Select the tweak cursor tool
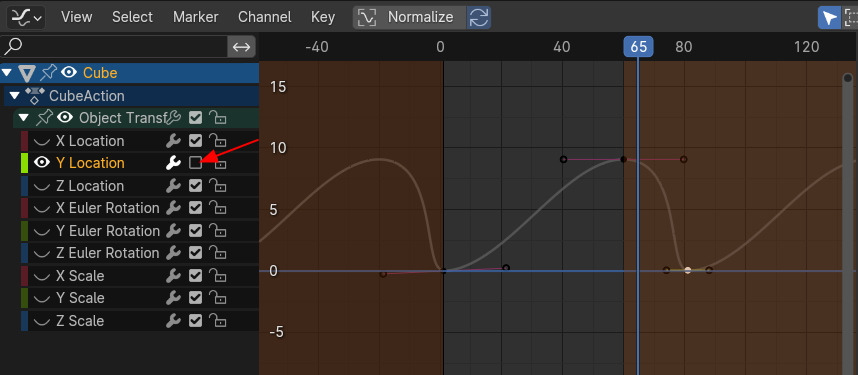The image size is (858, 375). 830,18
